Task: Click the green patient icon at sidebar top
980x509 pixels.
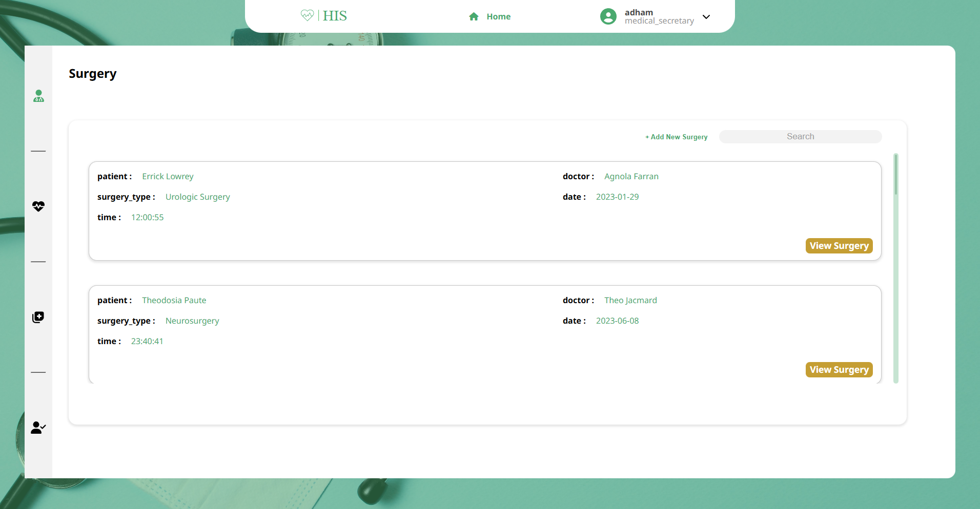Action: pyautogui.click(x=38, y=96)
